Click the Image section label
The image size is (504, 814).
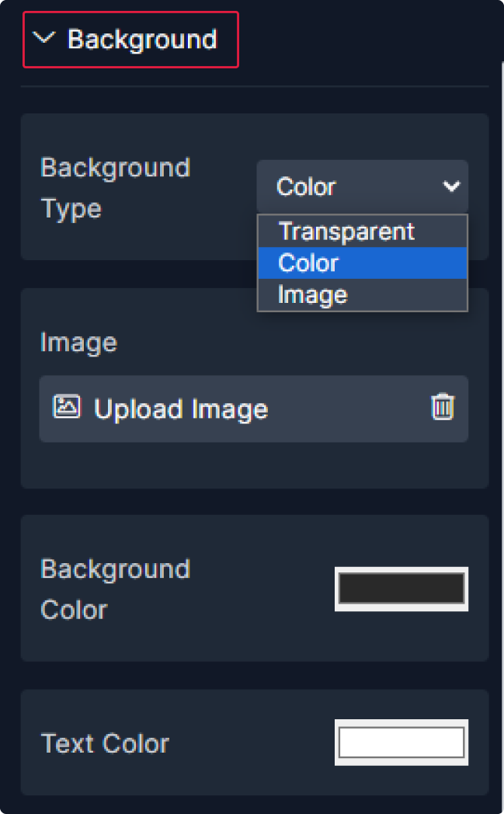coord(78,343)
